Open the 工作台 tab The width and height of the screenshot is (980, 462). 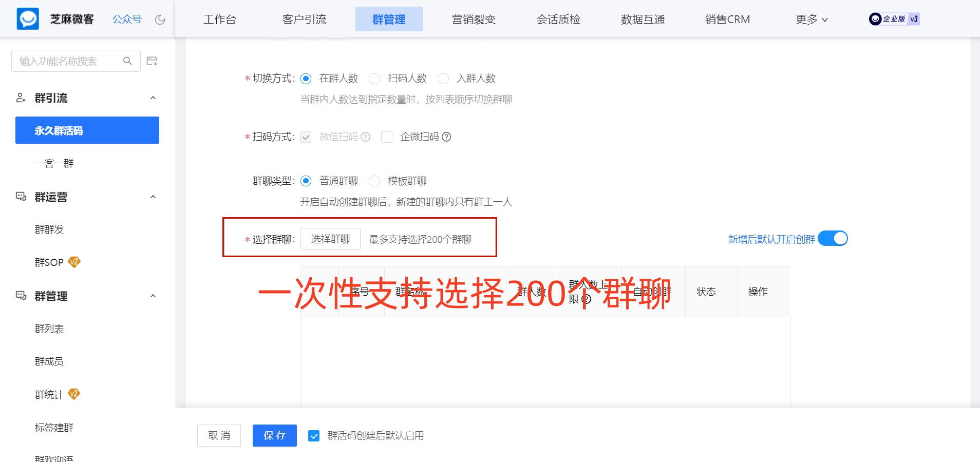coord(220,20)
